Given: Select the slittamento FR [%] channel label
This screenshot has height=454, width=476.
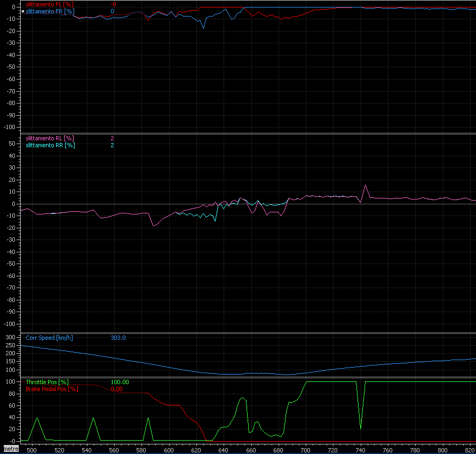Looking at the screenshot, I should tap(50, 11).
